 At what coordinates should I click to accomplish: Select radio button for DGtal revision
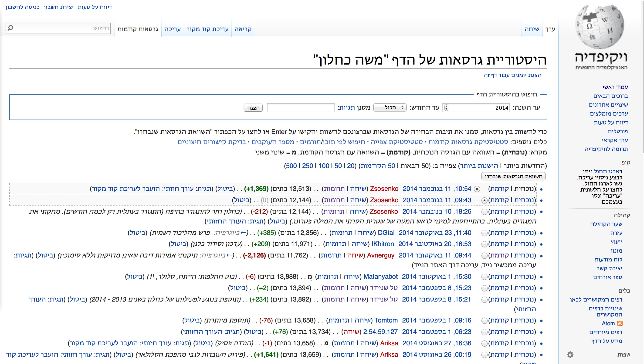(x=484, y=233)
